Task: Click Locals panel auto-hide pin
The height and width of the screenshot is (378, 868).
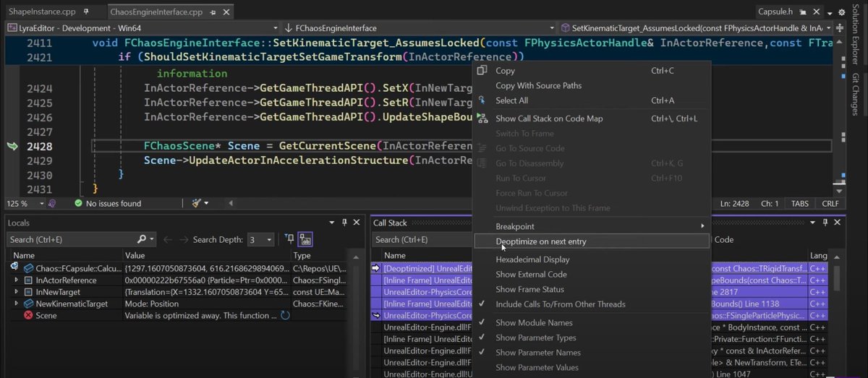Action: [x=344, y=223]
